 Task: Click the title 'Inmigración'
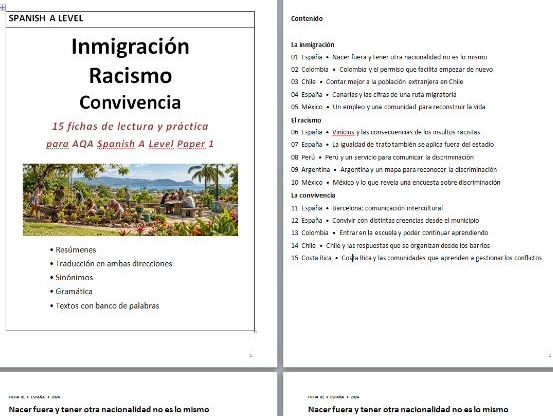[130, 47]
